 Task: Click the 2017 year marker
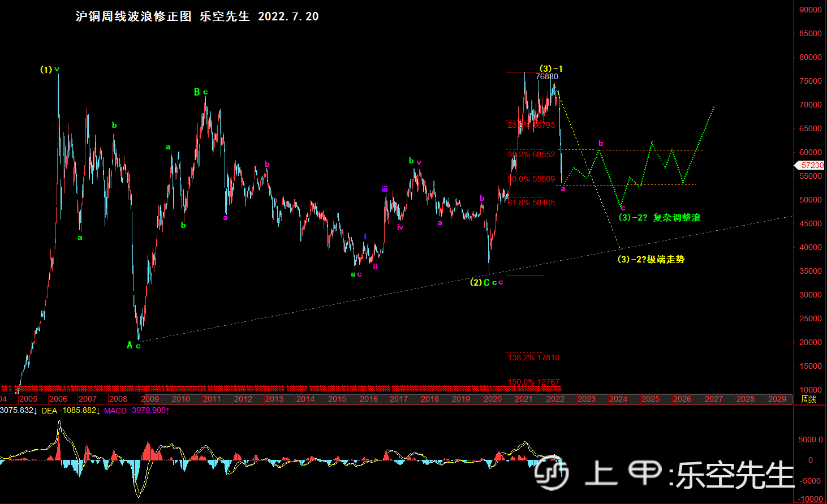399,399
